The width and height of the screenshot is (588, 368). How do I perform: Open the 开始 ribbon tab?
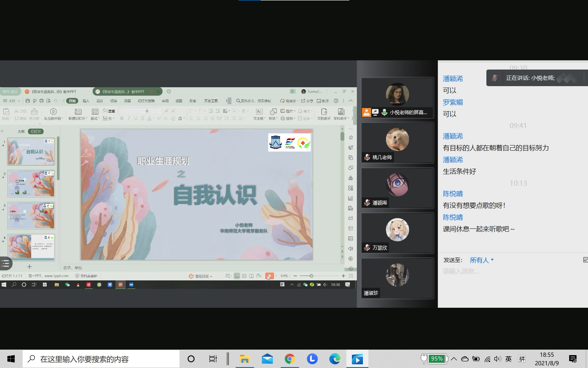tap(72, 101)
